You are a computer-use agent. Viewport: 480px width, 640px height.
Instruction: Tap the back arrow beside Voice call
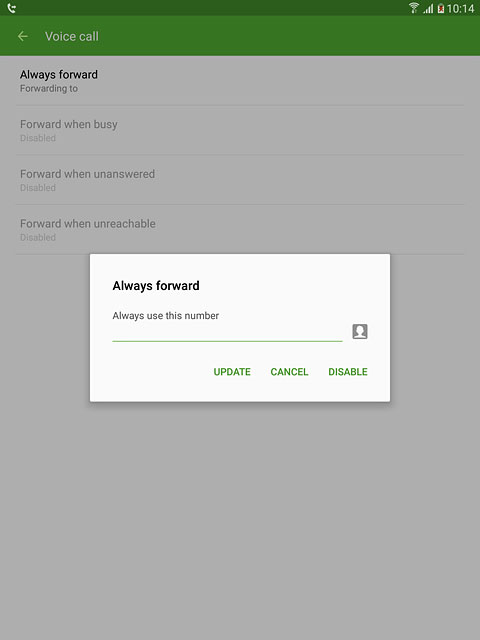click(x=23, y=36)
